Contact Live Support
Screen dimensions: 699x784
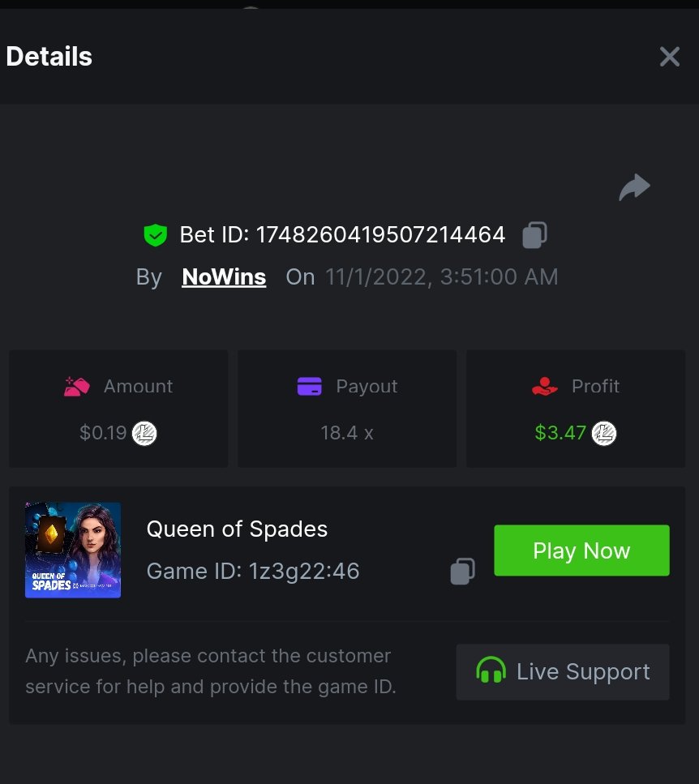click(x=563, y=672)
